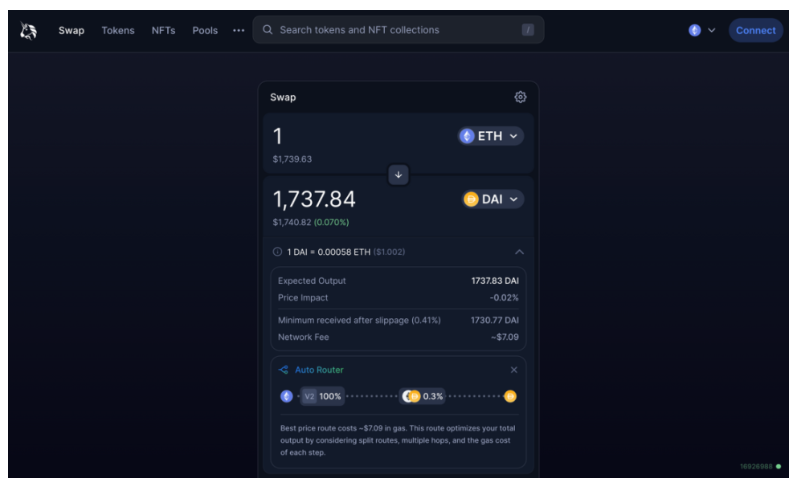Click the 0.3% pool fee badge
The width and height of the screenshot is (795, 481).
pos(422,396)
